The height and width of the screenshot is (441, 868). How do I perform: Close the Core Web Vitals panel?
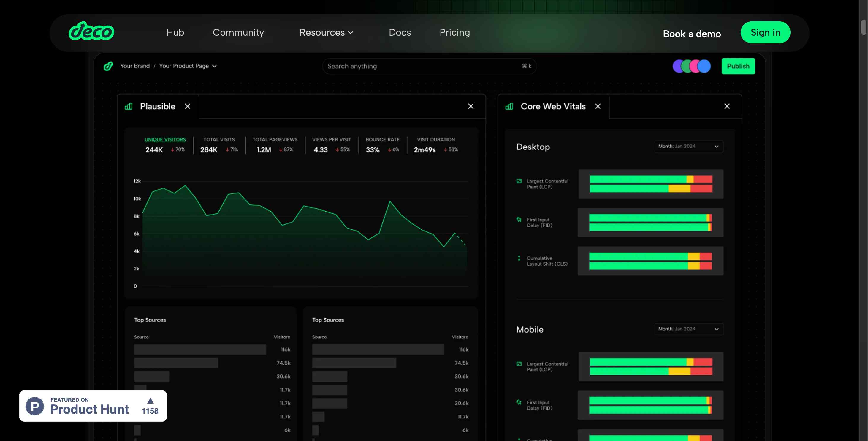[x=727, y=106]
